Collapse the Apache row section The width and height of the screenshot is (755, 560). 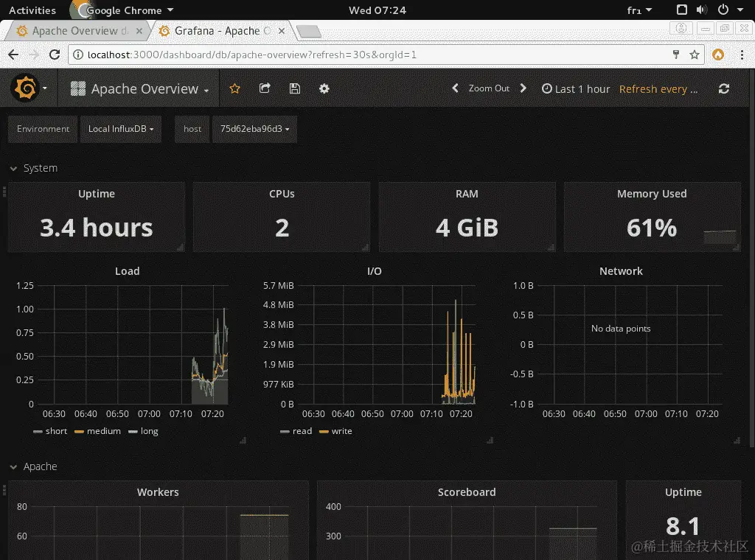coord(33,466)
